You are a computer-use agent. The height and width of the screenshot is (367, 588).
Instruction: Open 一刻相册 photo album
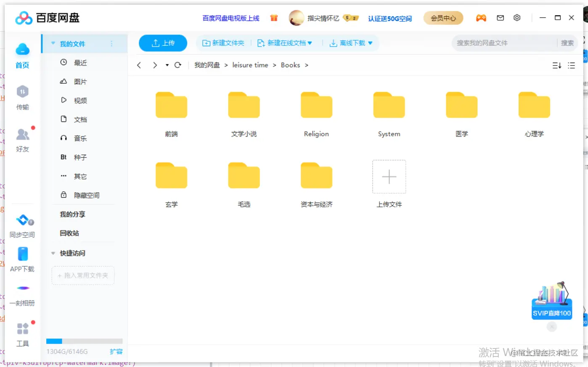coord(22,295)
